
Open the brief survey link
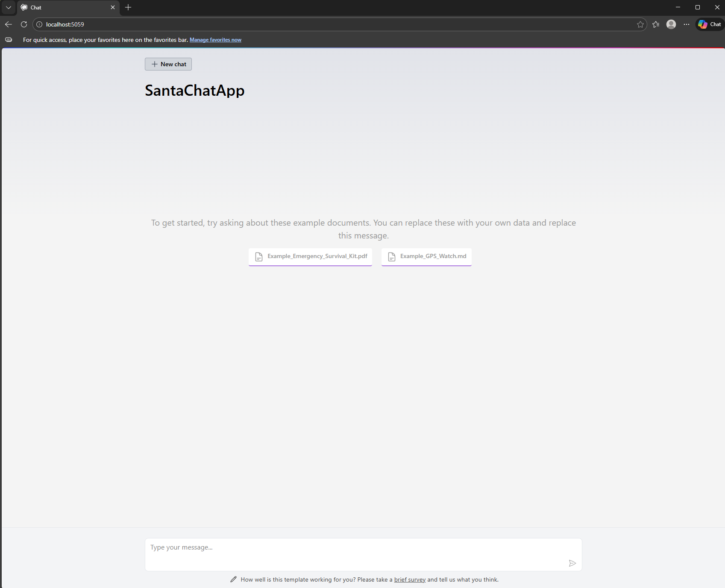tap(410, 579)
